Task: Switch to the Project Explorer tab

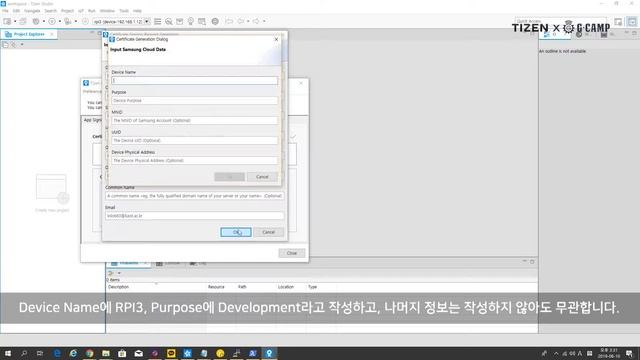Action: 29,34
